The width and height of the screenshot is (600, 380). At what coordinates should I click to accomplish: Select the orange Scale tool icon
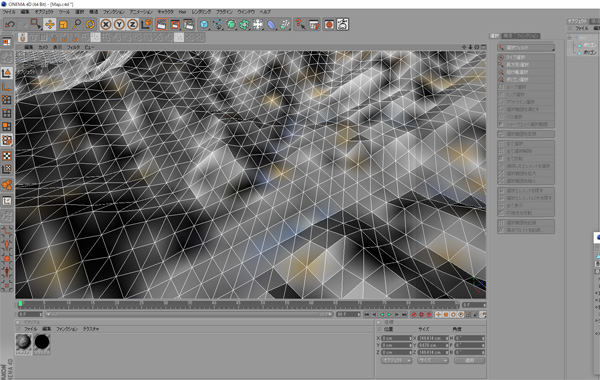tap(63, 24)
